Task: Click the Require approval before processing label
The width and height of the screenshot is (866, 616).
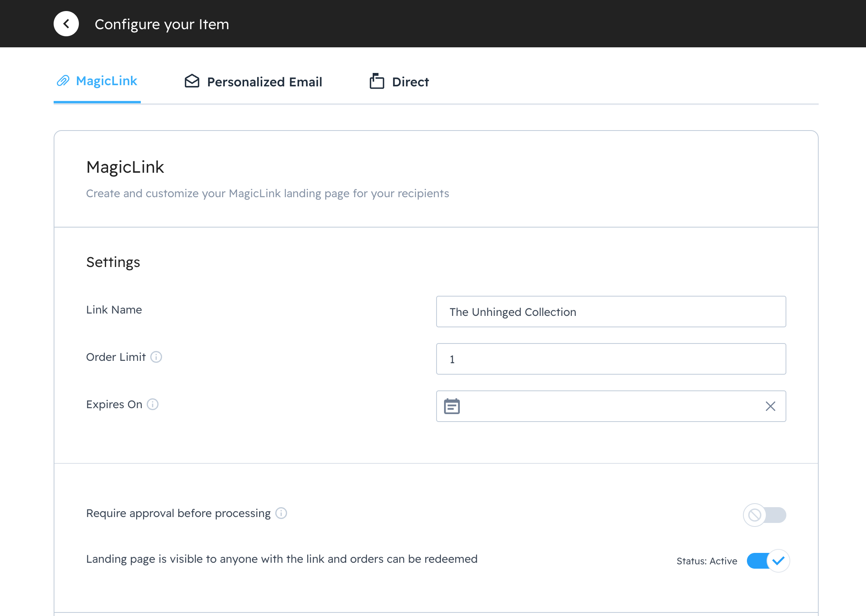Action: tap(178, 513)
